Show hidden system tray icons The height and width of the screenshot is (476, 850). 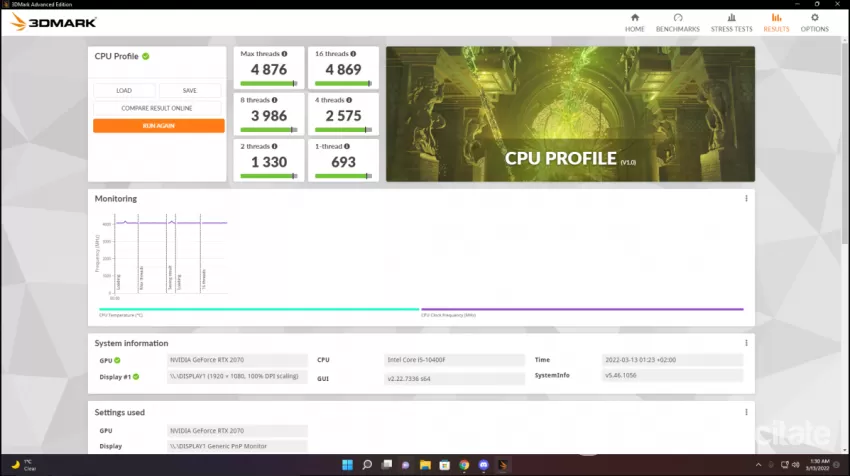click(x=758, y=465)
